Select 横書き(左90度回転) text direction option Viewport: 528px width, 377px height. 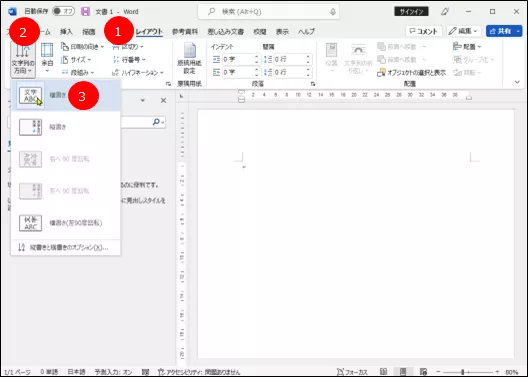[66, 223]
